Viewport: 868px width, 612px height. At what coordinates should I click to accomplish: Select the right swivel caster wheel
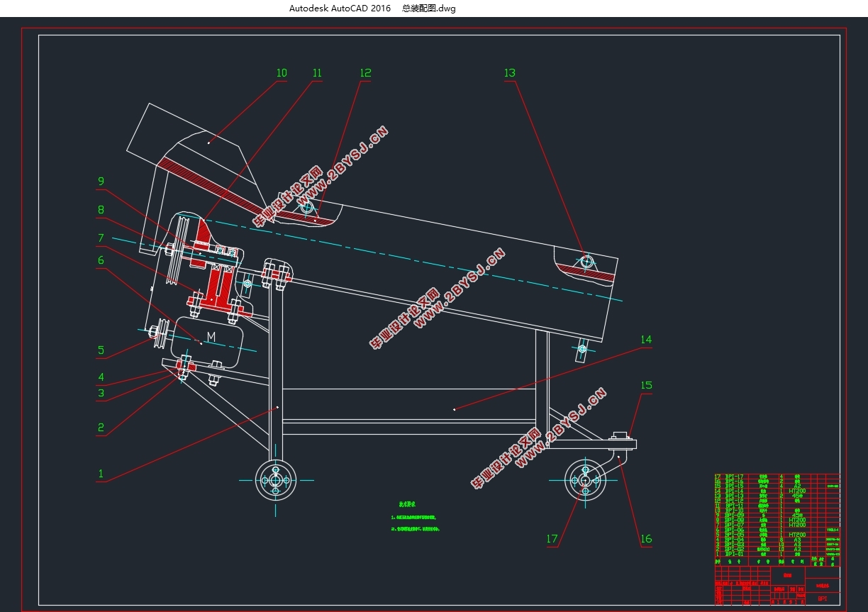pos(584,480)
